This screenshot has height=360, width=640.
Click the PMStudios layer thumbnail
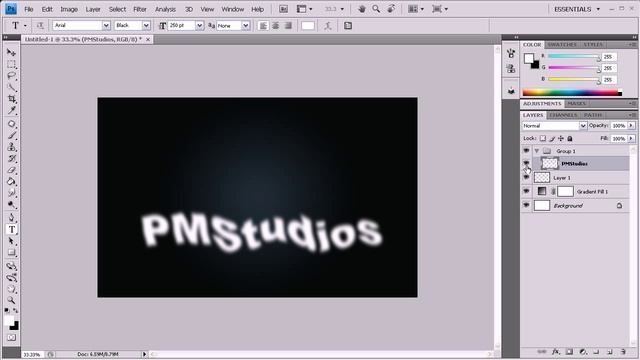point(549,163)
